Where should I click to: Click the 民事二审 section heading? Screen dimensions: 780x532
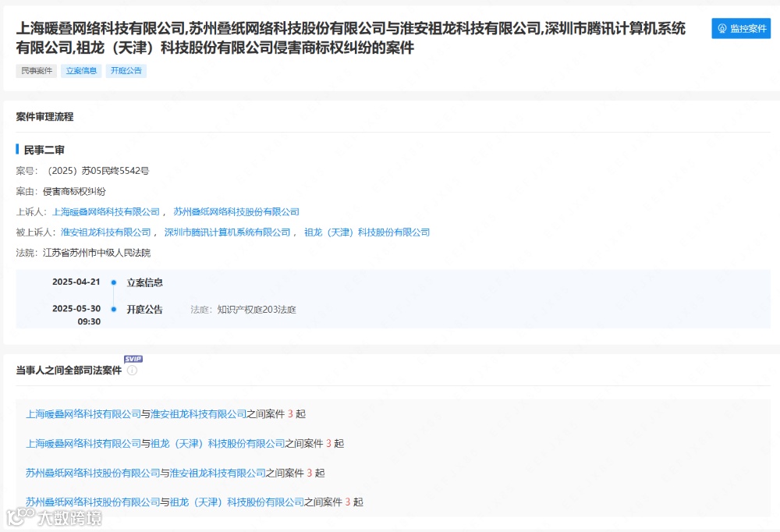click(x=44, y=150)
